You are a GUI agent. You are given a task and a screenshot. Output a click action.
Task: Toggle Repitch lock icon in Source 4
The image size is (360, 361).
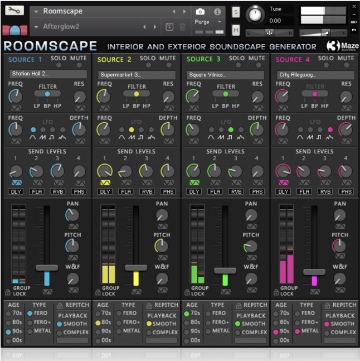pos(327,305)
